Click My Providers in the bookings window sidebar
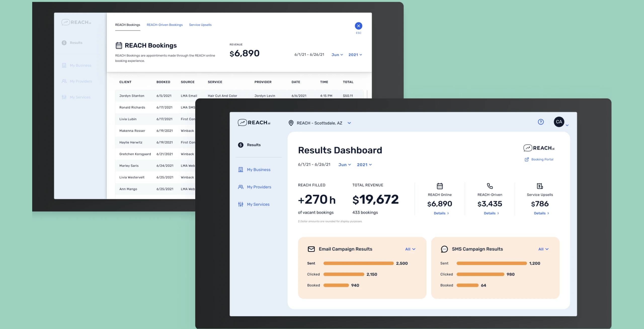This screenshot has height=329, width=644. point(81,81)
